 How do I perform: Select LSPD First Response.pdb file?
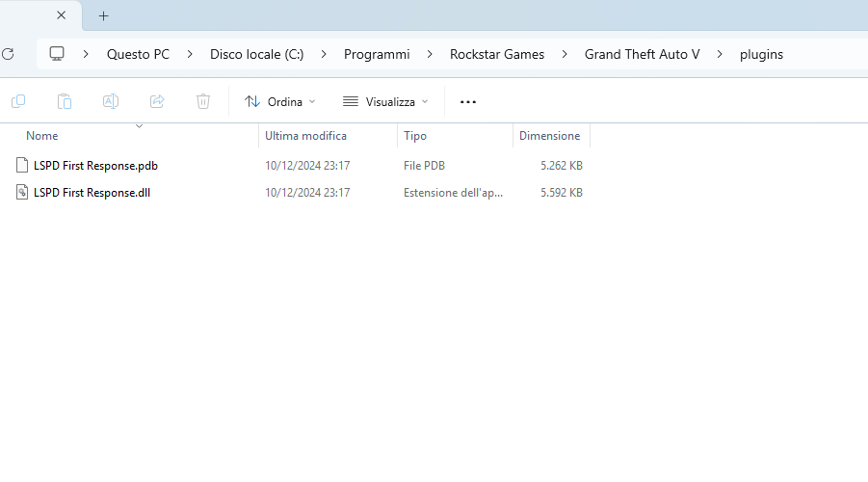tap(95, 166)
